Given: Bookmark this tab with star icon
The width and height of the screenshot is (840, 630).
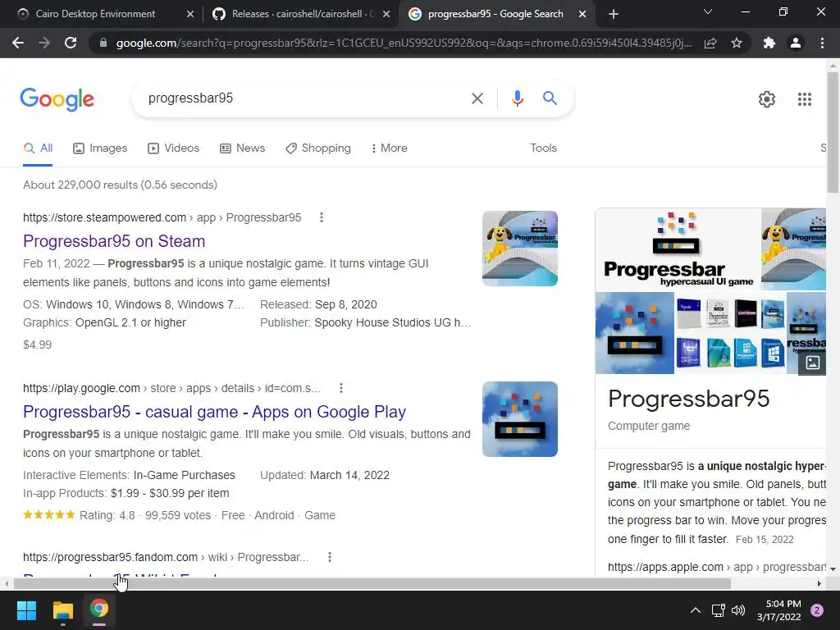Looking at the screenshot, I should click(737, 43).
